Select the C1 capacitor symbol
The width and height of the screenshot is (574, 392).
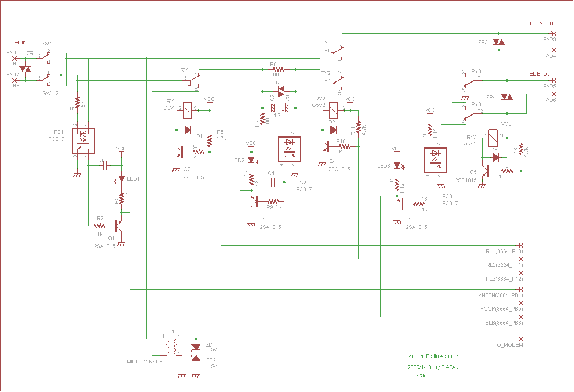coord(105,166)
